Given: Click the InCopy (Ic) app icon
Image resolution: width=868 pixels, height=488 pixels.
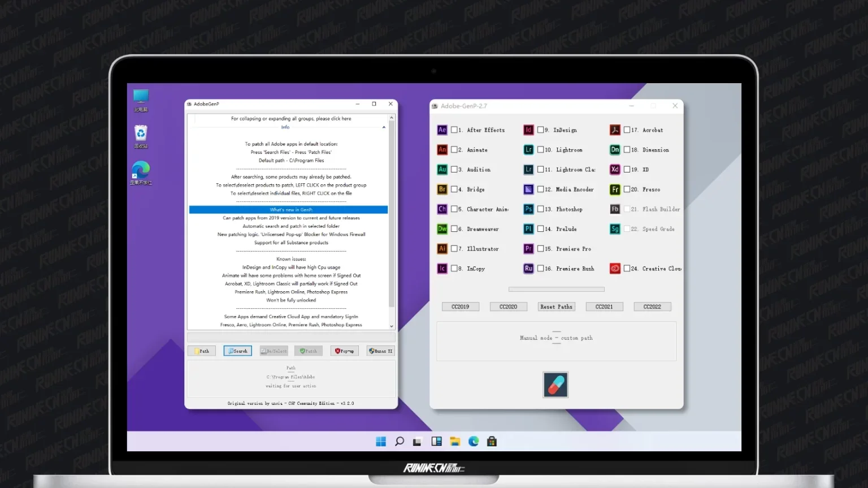Looking at the screenshot, I should coord(442,269).
